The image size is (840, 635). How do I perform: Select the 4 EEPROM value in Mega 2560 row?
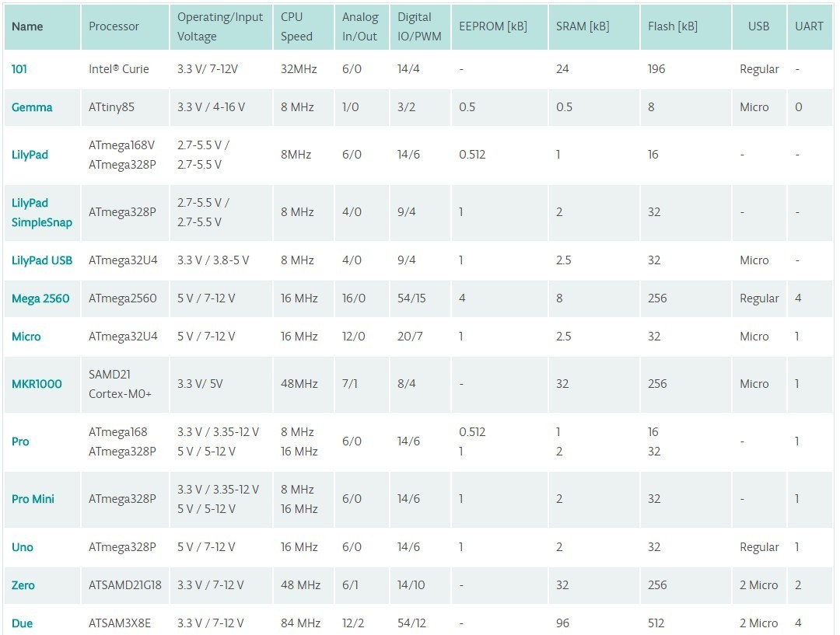(462, 298)
